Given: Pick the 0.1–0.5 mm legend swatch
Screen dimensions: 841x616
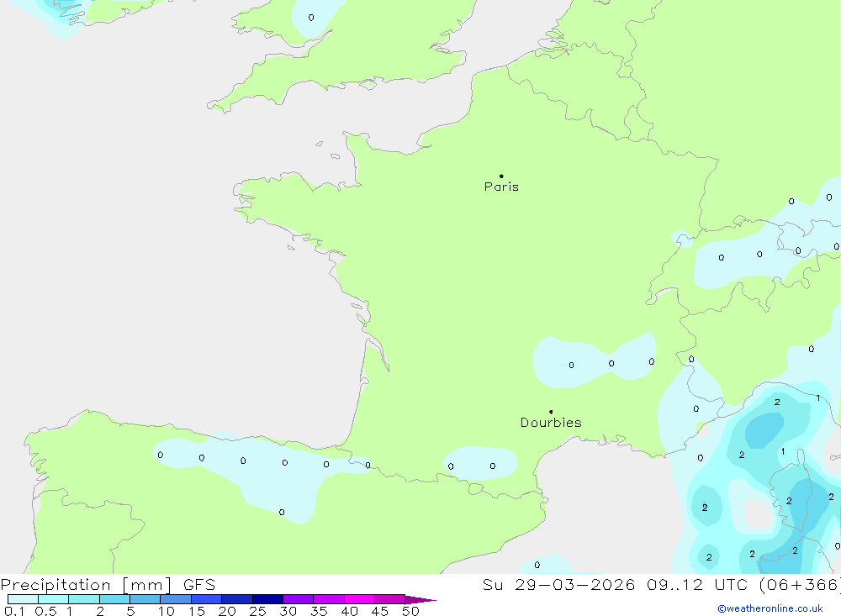Looking at the screenshot, I should click(23, 599).
